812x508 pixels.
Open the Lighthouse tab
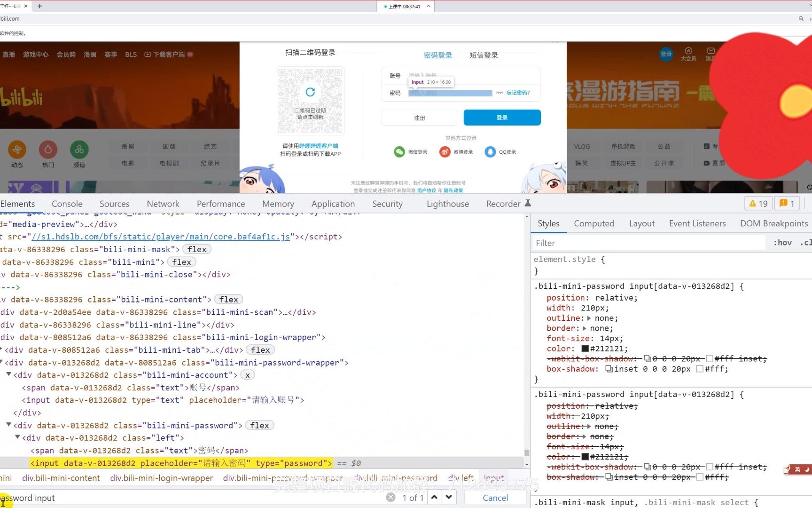[x=448, y=204]
